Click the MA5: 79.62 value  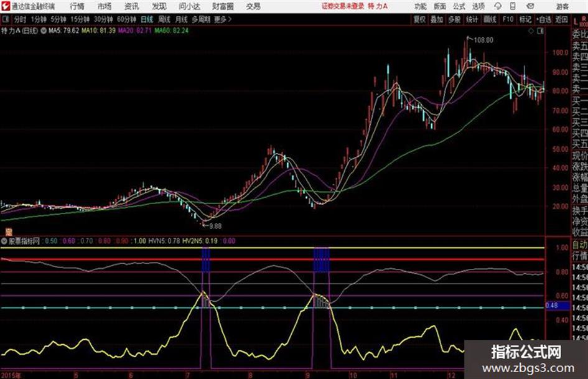63,30
